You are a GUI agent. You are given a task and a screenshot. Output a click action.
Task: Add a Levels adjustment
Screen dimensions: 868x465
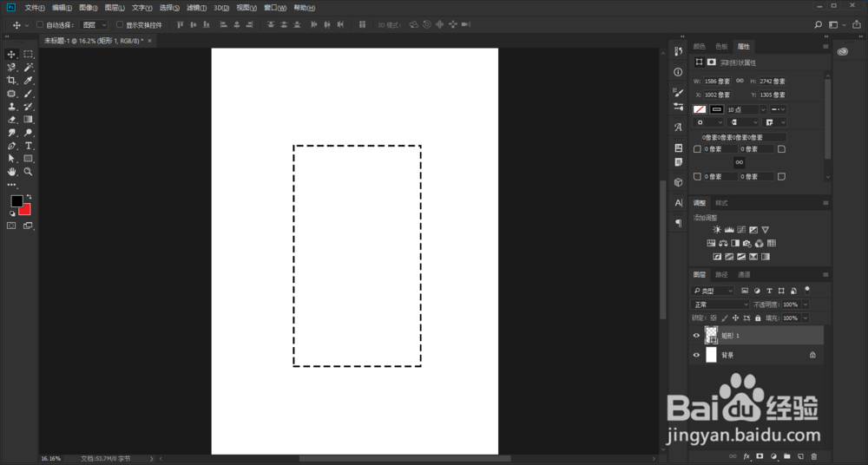tap(729, 230)
